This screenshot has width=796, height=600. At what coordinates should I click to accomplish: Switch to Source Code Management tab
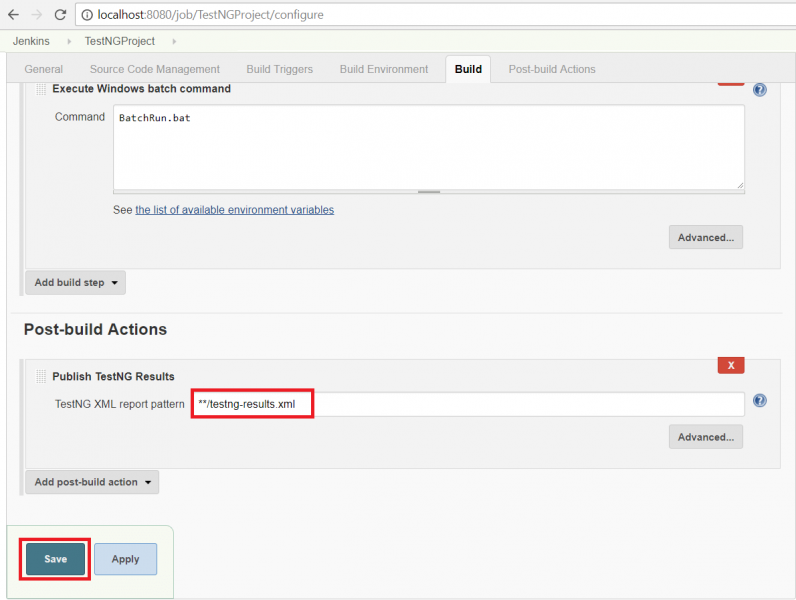tap(154, 69)
